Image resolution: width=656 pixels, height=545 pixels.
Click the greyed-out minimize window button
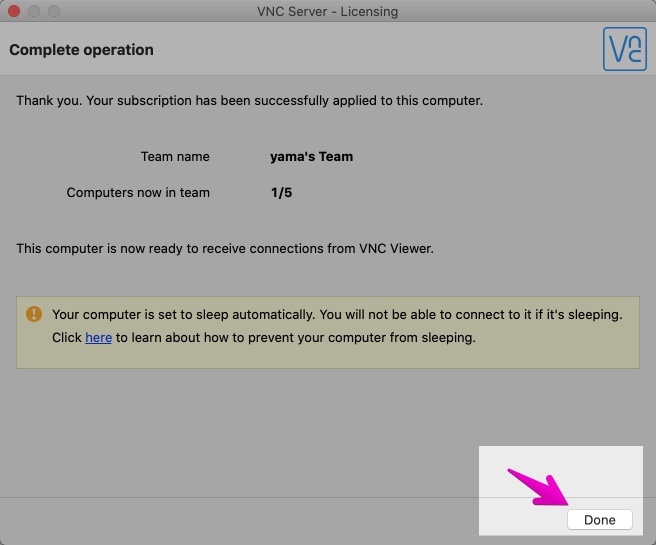point(34,11)
